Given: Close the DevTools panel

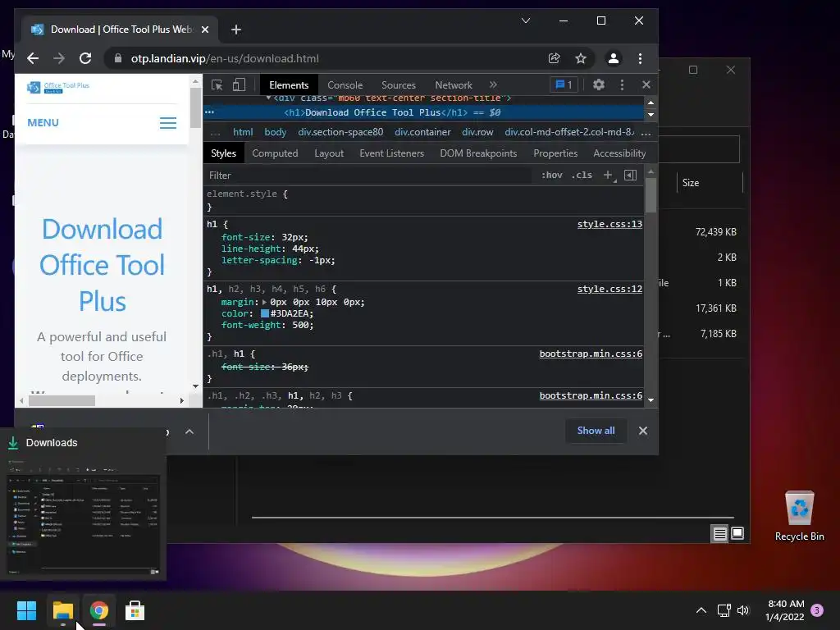Looking at the screenshot, I should point(646,84).
